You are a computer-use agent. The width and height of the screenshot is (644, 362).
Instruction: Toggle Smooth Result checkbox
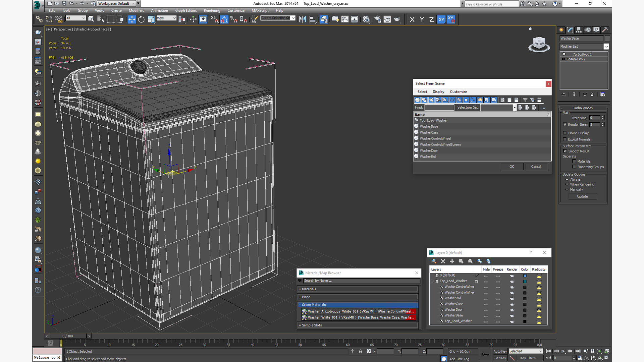tap(565, 151)
